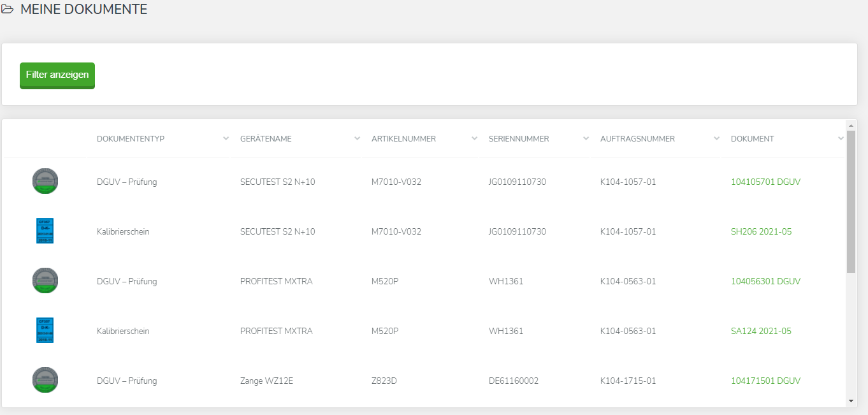Select JG0109110730 in the SH206 2021-05 row
The image size is (868, 415).
517,231
